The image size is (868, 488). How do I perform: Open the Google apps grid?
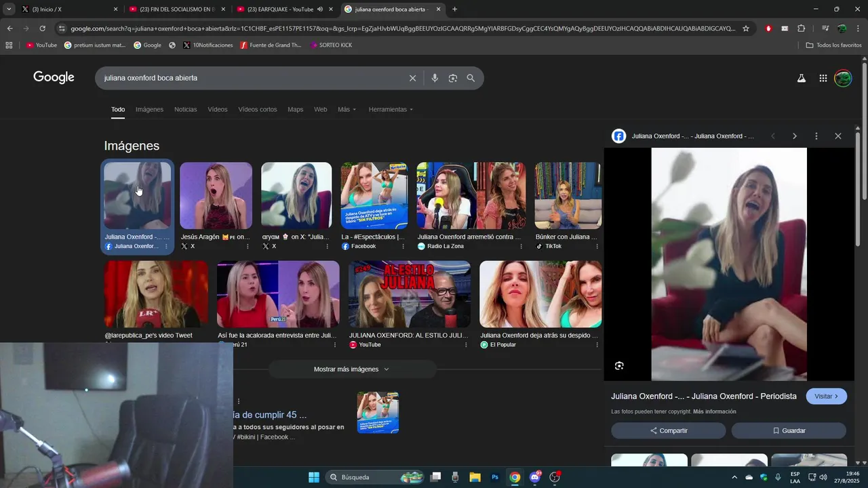[x=823, y=78]
